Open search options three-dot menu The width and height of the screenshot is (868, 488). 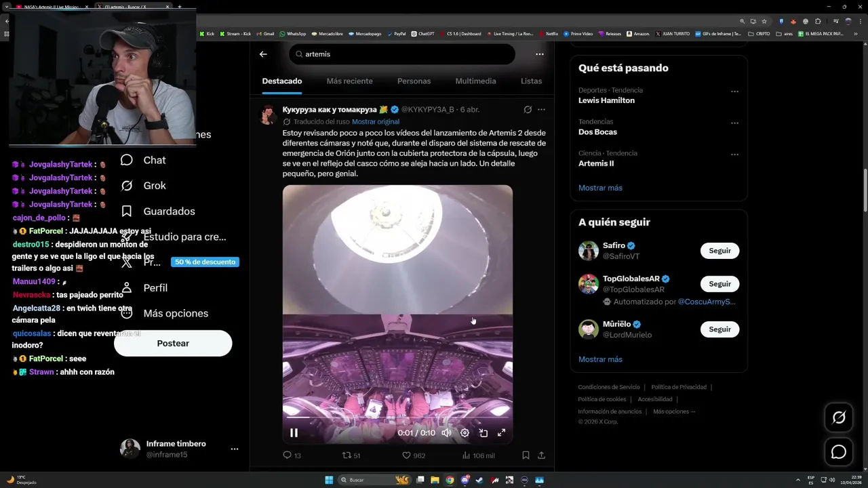click(x=540, y=54)
